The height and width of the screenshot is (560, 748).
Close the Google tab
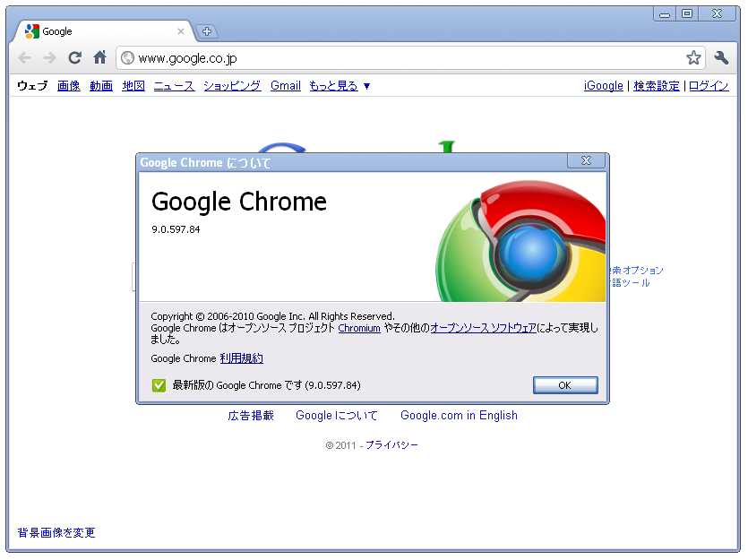tap(181, 31)
